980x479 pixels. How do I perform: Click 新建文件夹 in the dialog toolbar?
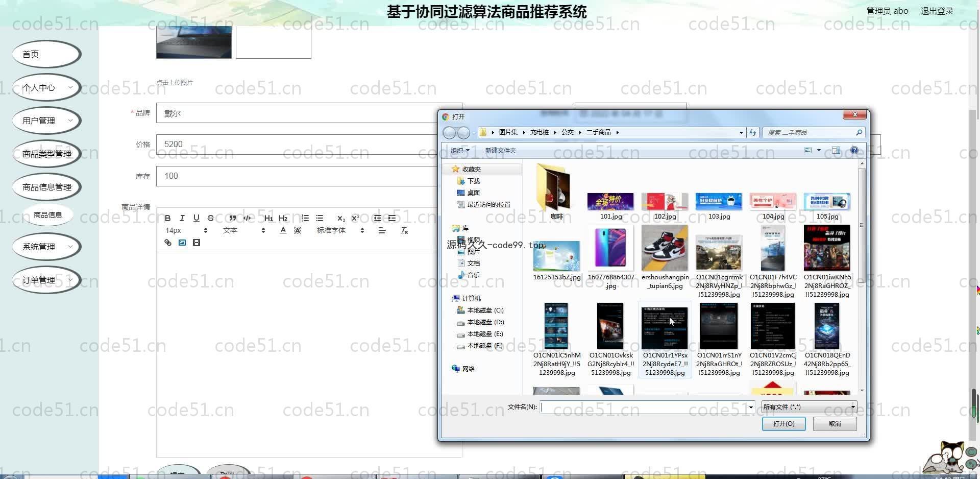pos(500,150)
